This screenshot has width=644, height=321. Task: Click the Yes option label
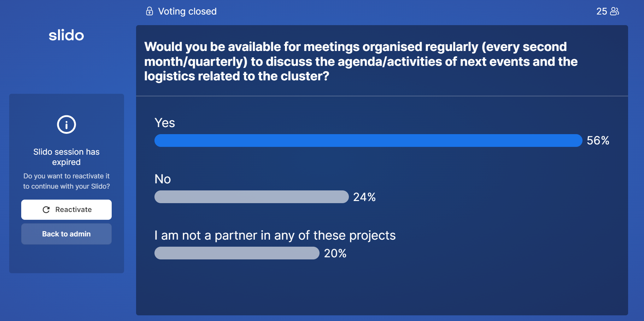165,123
